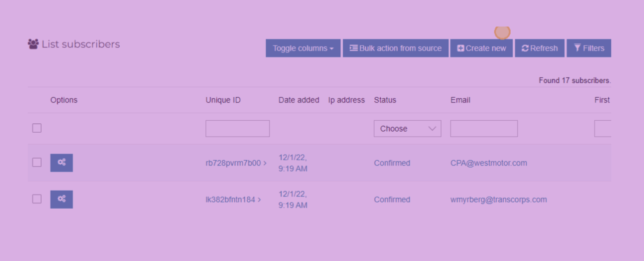Open options gear for CPA@westmotor.com subscriber
Screen dimensions: 644x261
61,163
